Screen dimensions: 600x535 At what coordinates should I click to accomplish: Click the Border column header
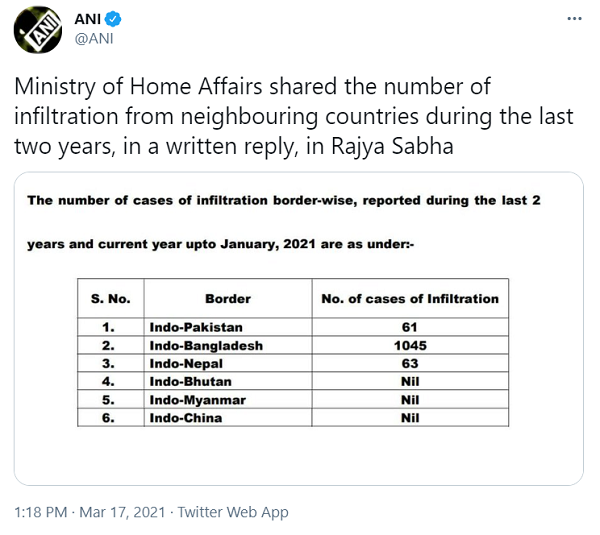[x=227, y=298]
